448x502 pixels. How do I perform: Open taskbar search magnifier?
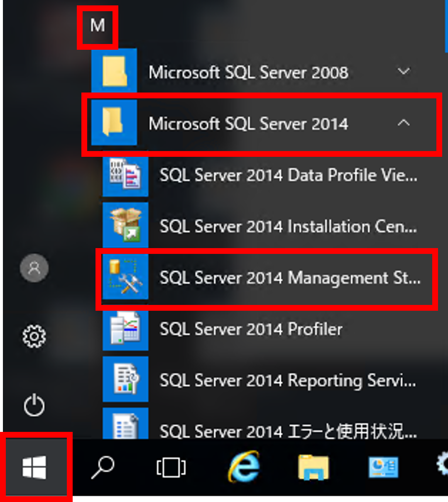(x=102, y=468)
